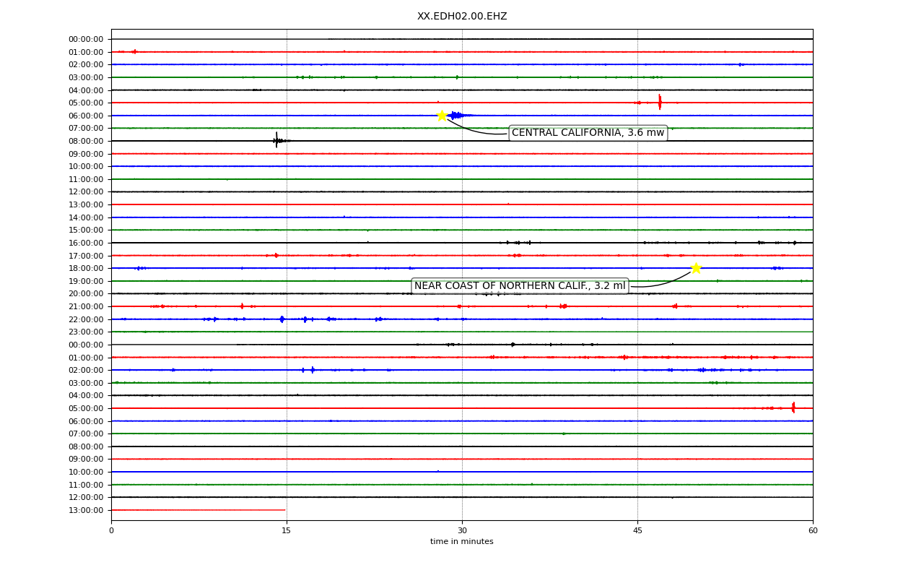The image size is (924, 578).
Task: Select the CENTRAL CALIFORNIA, 3.6 mw annotation
Action: click(588, 133)
